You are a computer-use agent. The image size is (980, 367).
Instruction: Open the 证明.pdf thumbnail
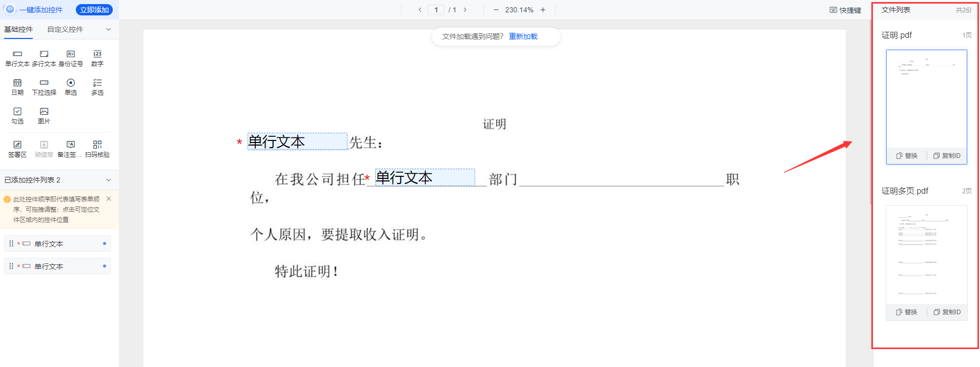coord(927,99)
